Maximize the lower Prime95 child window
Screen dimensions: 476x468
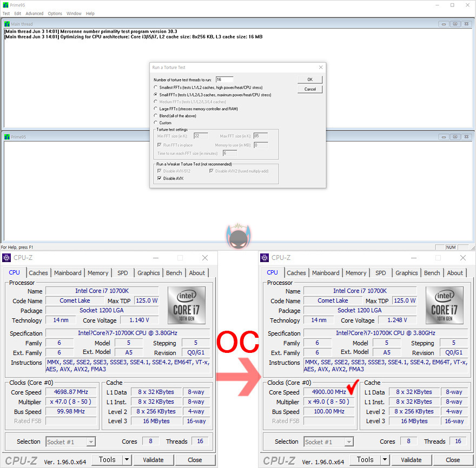455,137
